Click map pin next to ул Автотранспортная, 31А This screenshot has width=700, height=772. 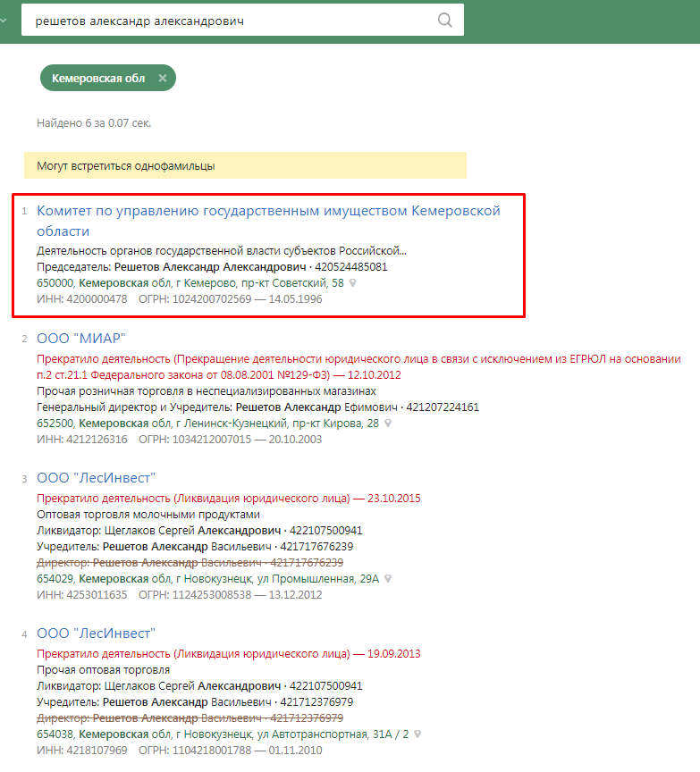click(417, 734)
